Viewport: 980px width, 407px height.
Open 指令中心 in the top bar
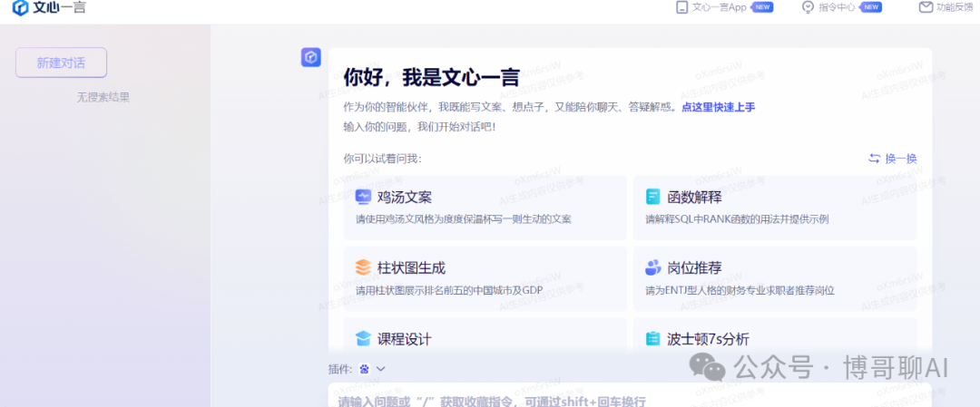(x=838, y=7)
